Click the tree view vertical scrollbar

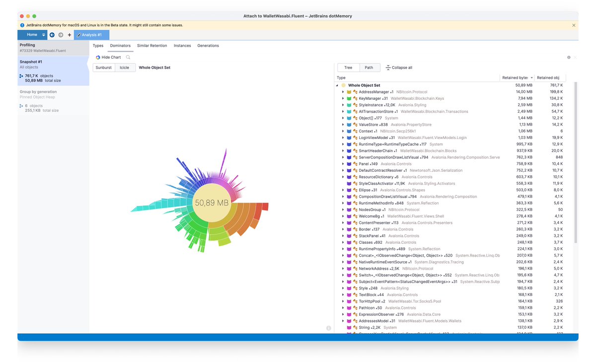pos(576,163)
